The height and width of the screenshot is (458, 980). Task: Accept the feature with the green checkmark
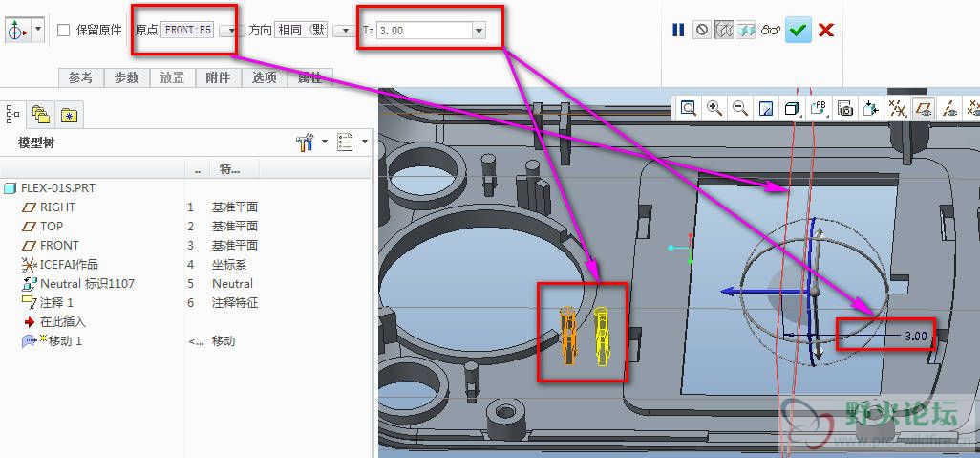[799, 30]
